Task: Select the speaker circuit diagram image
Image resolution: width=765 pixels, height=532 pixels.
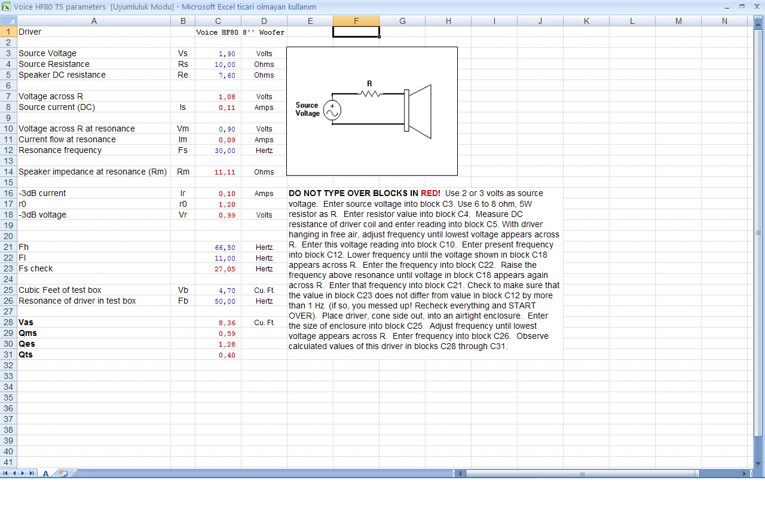Action: pyautogui.click(x=372, y=111)
